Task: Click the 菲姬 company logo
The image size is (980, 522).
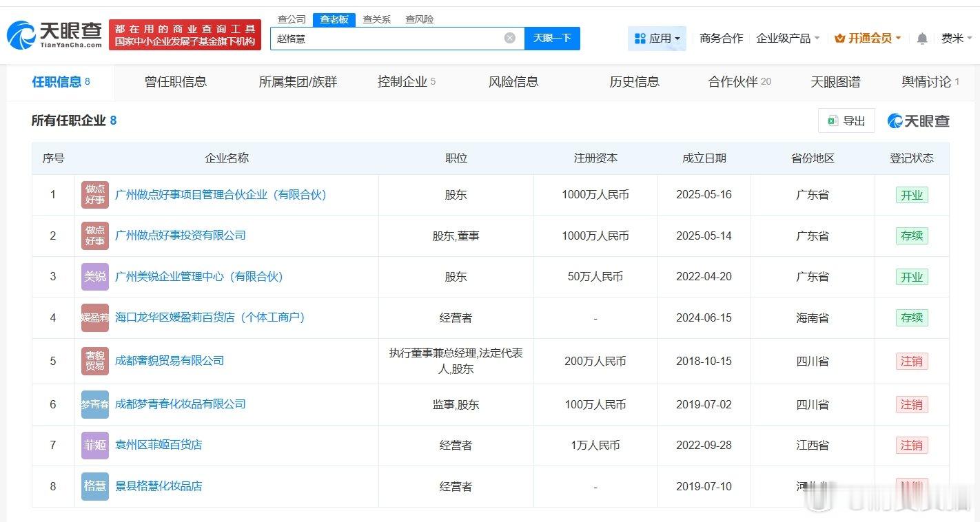Action: [x=95, y=445]
